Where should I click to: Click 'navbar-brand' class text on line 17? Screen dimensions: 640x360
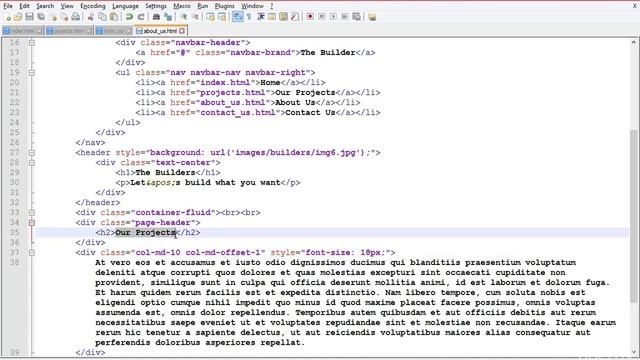[263, 53]
